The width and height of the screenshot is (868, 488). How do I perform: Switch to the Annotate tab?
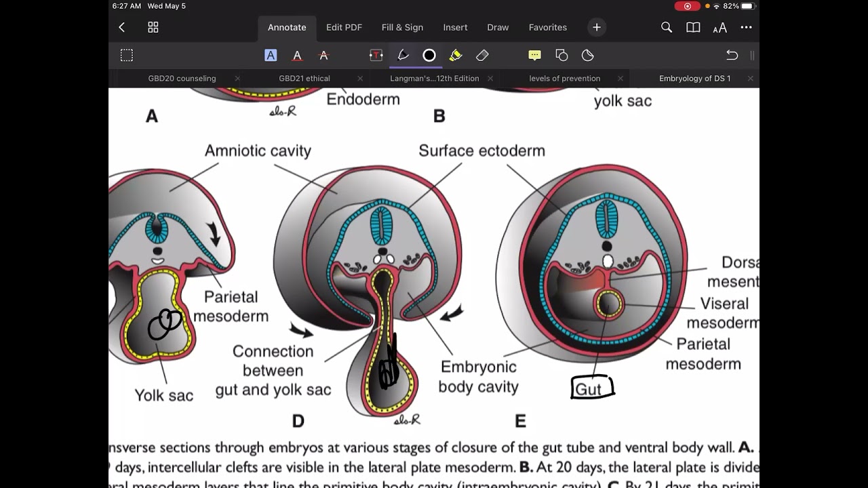(287, 27)
